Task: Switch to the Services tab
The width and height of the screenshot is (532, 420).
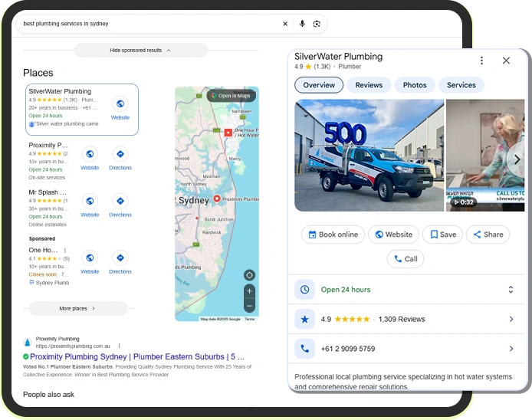Action: [x=461, y=85]
